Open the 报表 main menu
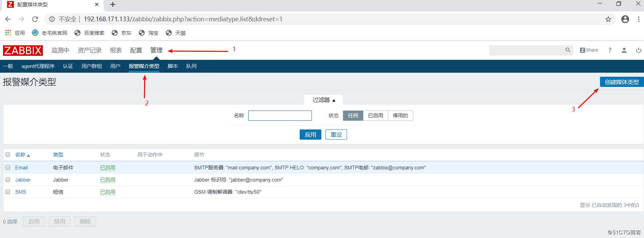 (116, 50)
